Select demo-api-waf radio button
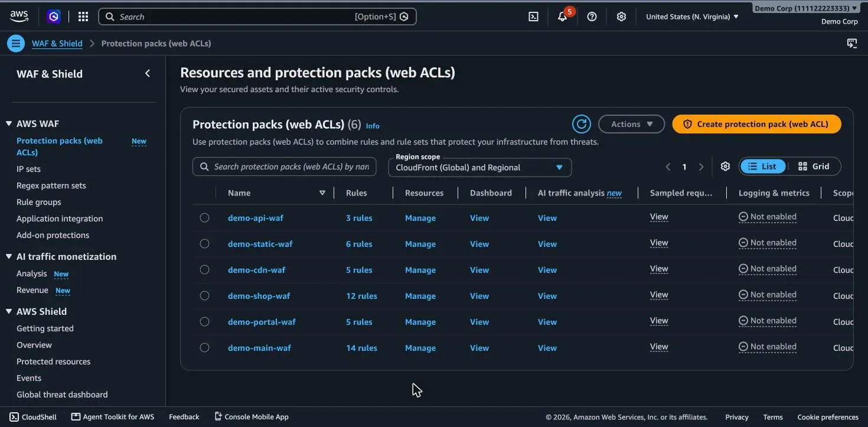 (x=204, y=217)
